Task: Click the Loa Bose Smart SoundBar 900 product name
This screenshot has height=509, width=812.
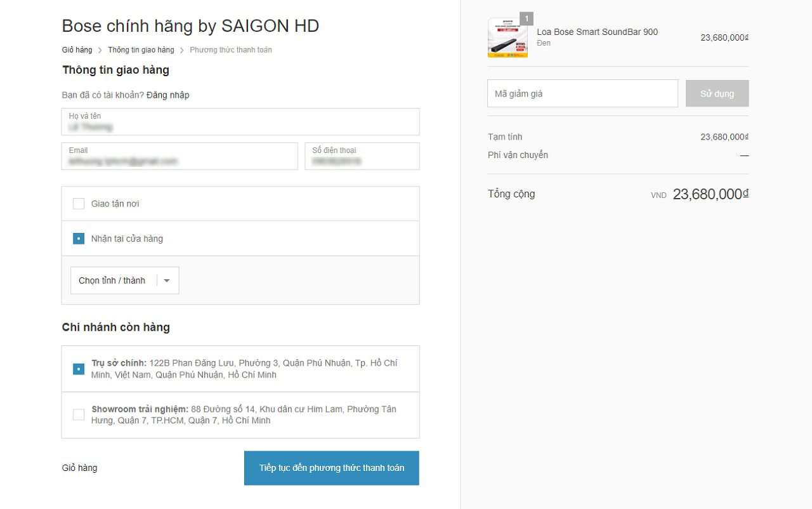Action: pos(598,32)
